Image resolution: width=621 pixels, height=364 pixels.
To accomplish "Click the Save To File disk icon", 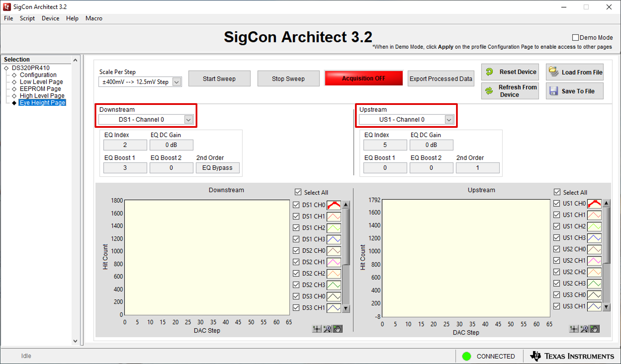I will coord(554,91).
